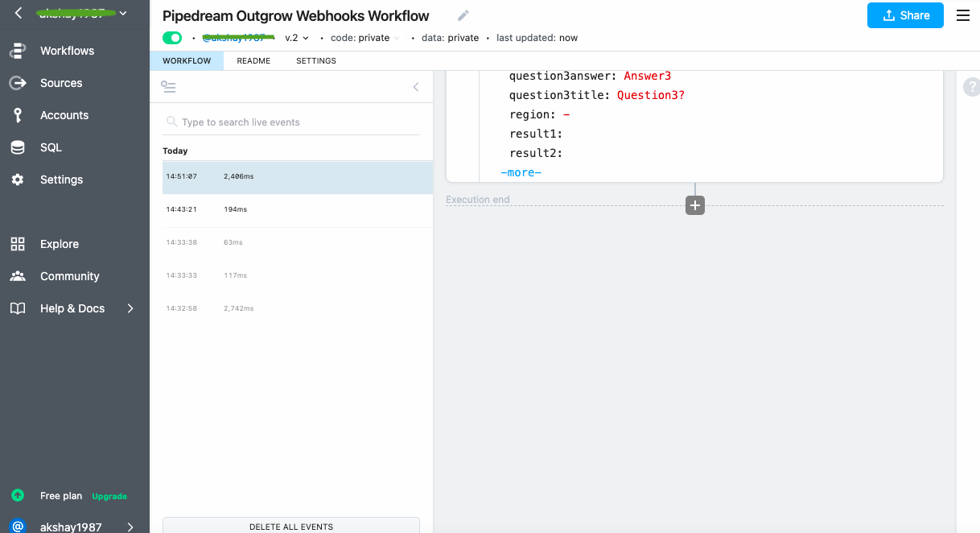Open the Community page
Viewport: 980px width, 533px height.
coord(70,276)
